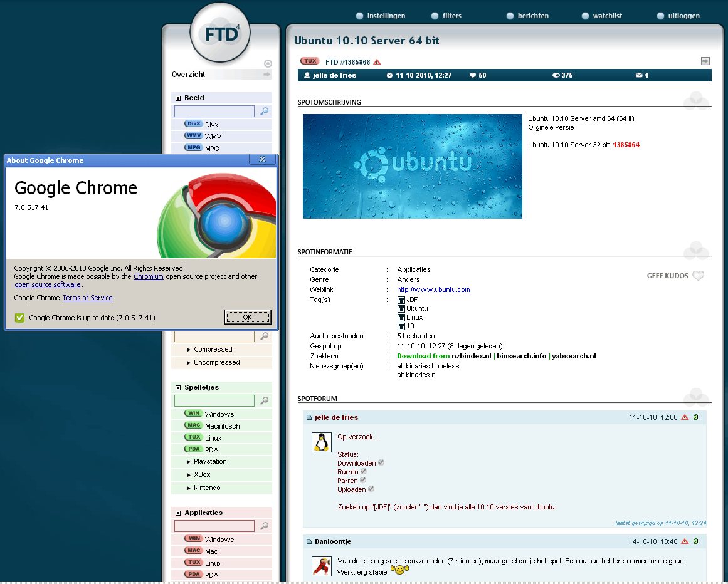
Task: Open Overzicht via its arrow
Action: [x=267, y=74]
